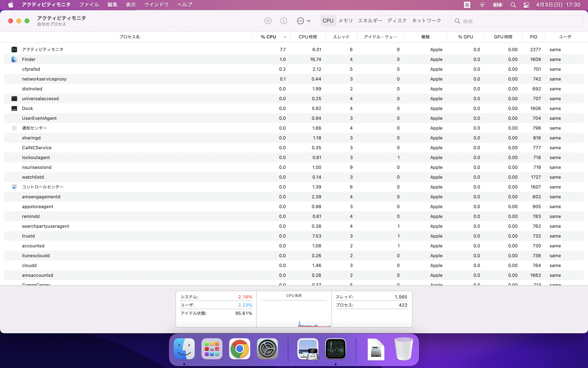Switch to the ネットワーク tab
Image resolution: width=588 pixels, height=368 pixels.
426,21
